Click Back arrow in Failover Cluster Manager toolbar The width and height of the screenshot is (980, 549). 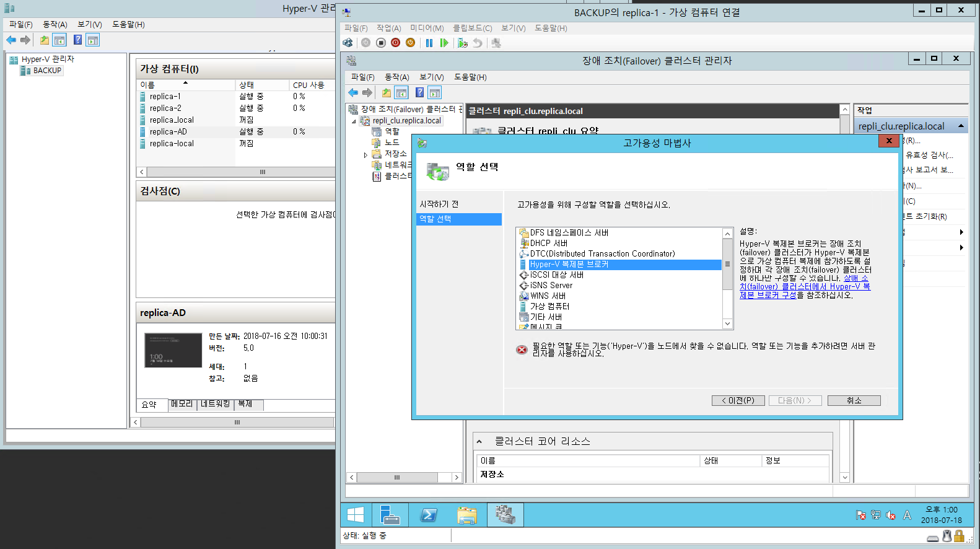353,92
